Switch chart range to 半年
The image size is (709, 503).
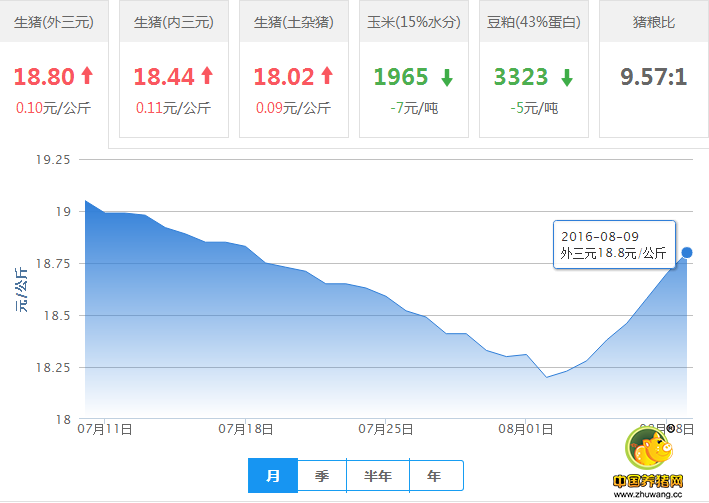click(377, 476)
